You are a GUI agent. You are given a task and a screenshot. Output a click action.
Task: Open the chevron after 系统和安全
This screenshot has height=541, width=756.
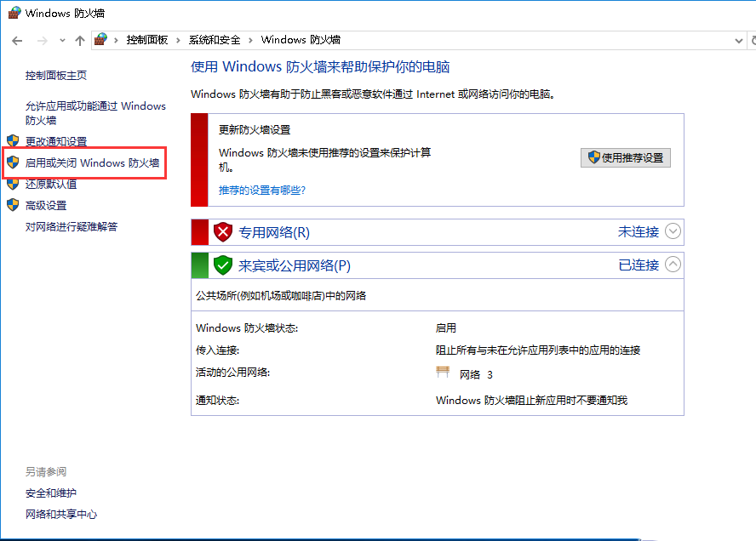(x=250, y=40)
